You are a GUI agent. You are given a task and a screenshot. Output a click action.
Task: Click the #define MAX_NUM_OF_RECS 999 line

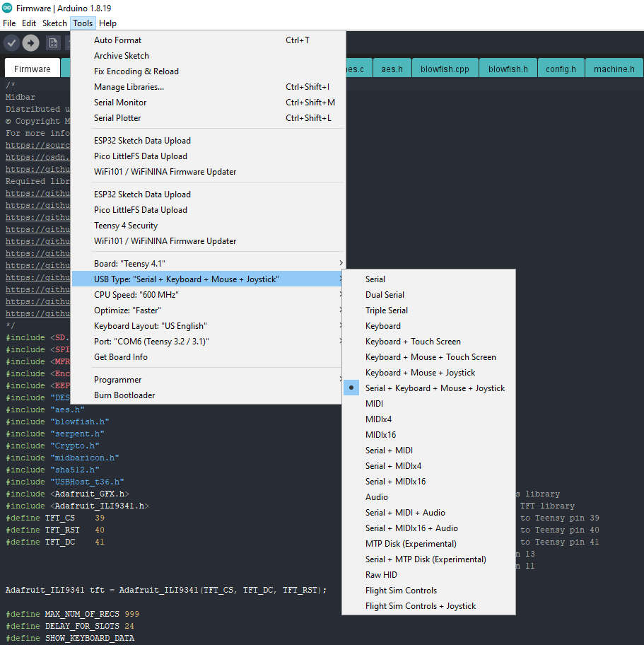coord(72,614)
